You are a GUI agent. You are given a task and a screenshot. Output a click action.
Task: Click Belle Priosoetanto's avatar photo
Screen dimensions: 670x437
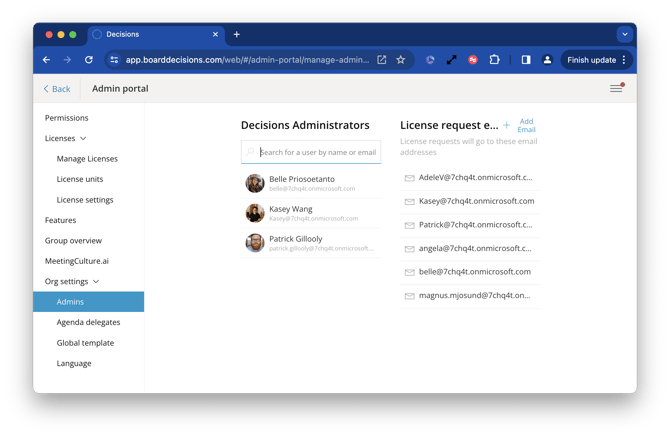pos(255,183)
